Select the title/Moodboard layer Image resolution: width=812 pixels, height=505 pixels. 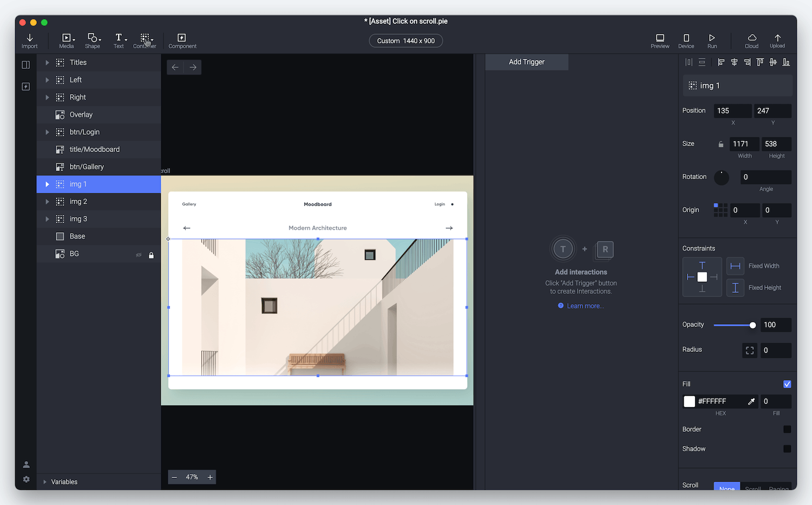[99, 149]
